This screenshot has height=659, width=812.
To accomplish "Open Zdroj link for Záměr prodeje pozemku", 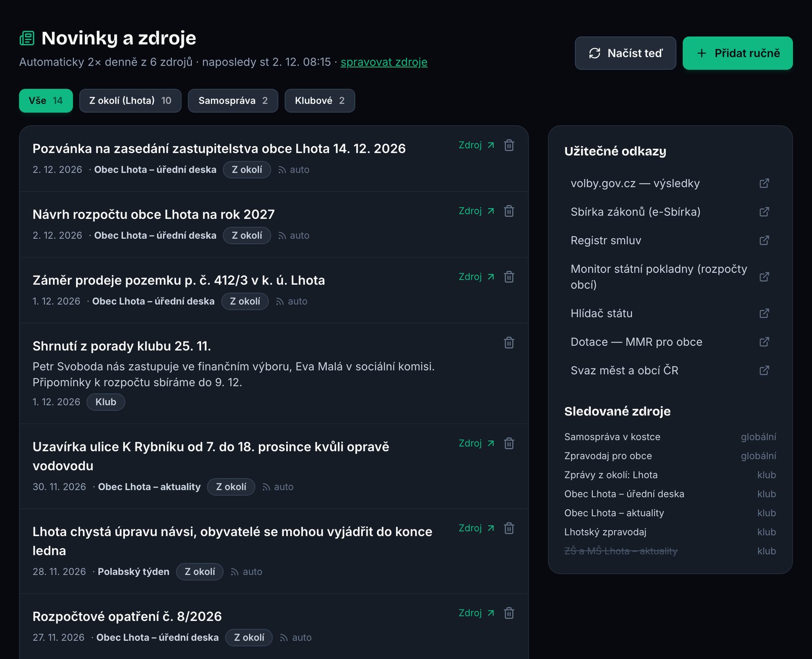I will click(476, 277).
